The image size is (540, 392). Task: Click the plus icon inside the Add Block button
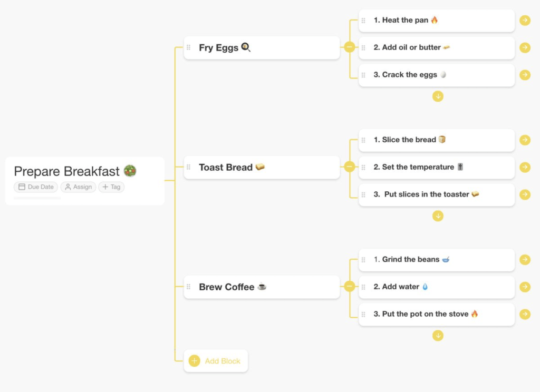[194, 360]
